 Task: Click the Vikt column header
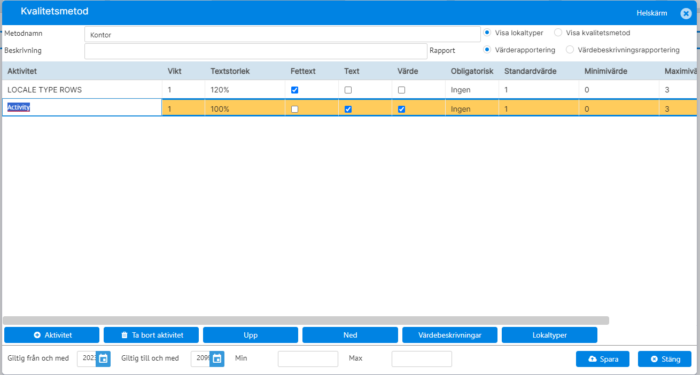pyautogui.click(x=175, y=71)
